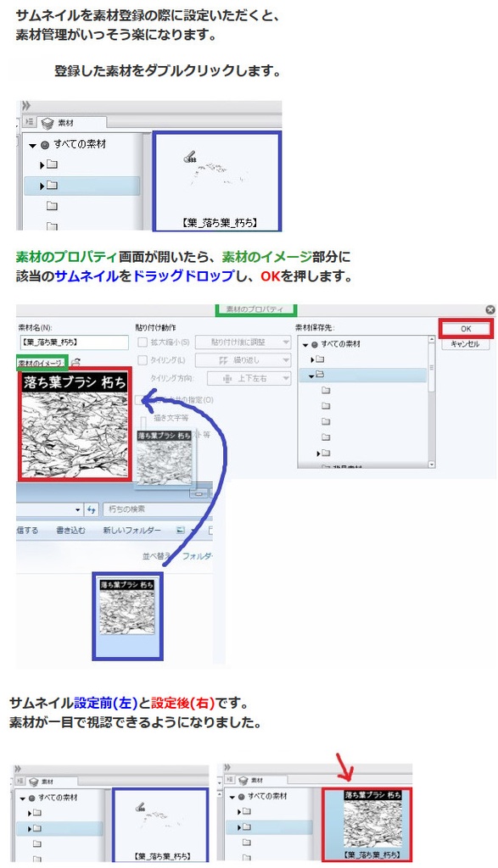Click the 素材保存先 tree scrollbar up arrow
The height and width of the screenshot is (868, 498).
point(431,340)
